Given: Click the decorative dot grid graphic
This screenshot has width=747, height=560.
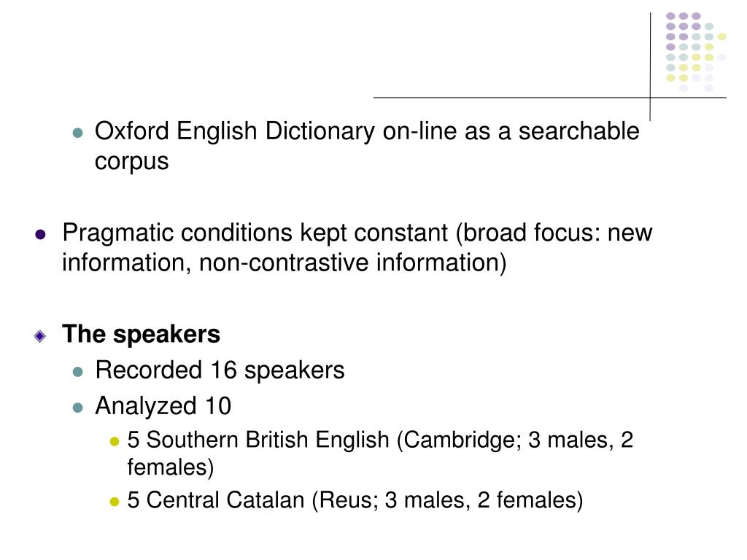Looking at the screenshot, I should click(x=695, y=52).
